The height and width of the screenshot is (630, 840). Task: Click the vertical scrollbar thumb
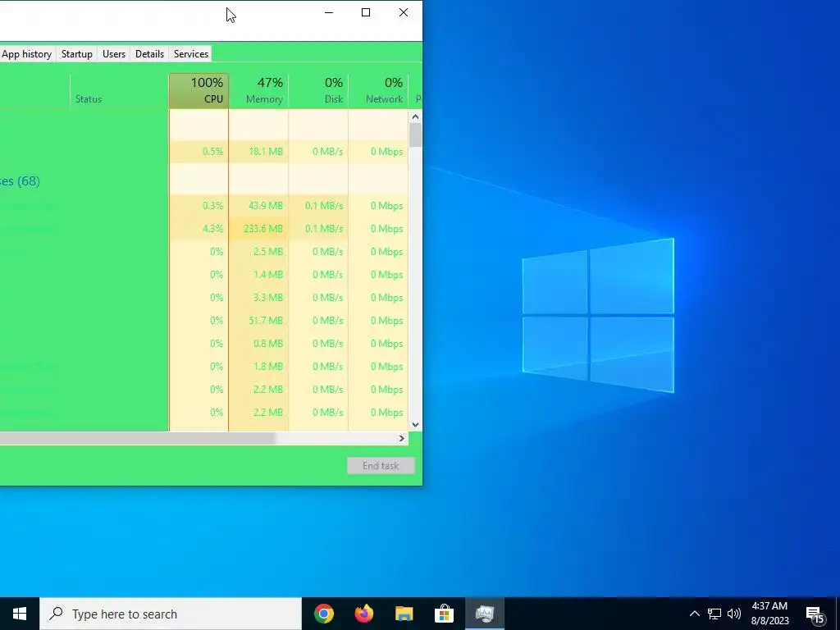coord(415,135)
